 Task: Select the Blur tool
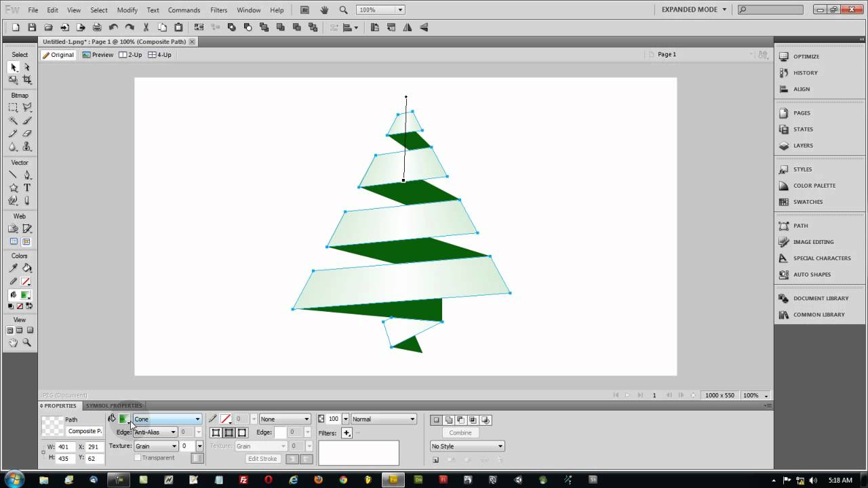pyautogui.click(x=13, y=146)
